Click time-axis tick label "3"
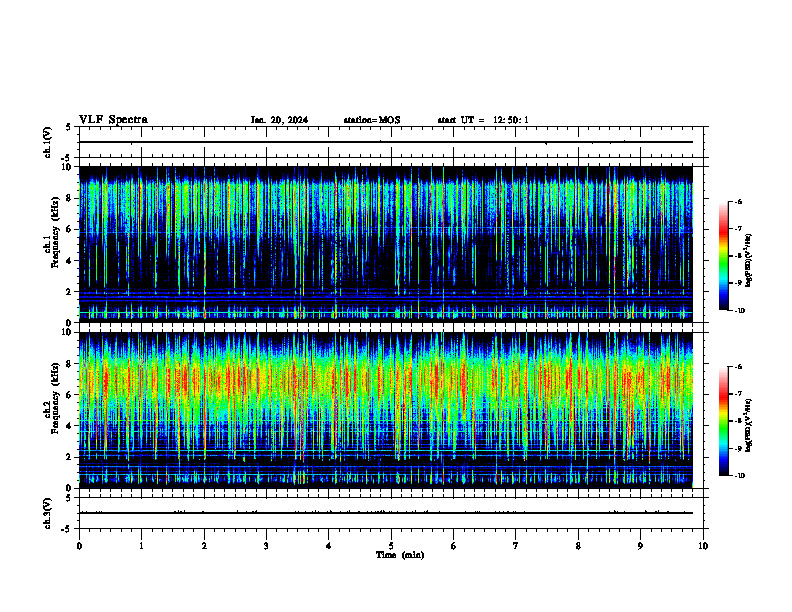 266,546
